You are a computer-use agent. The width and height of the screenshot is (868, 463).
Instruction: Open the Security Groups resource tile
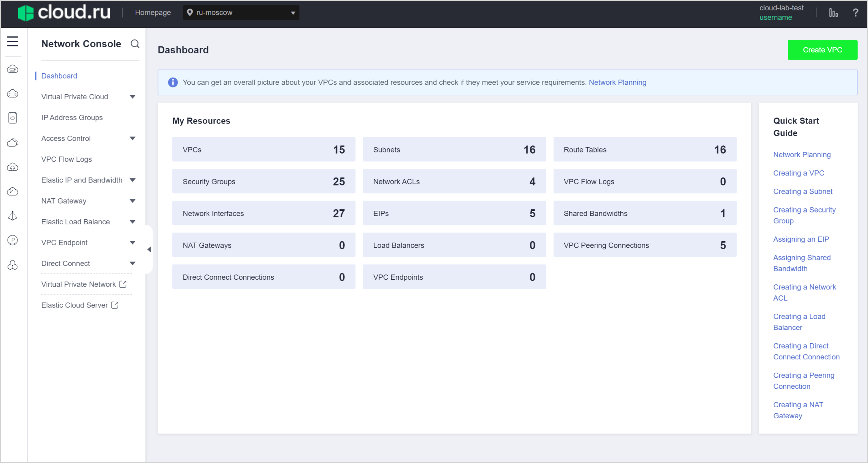263,181
